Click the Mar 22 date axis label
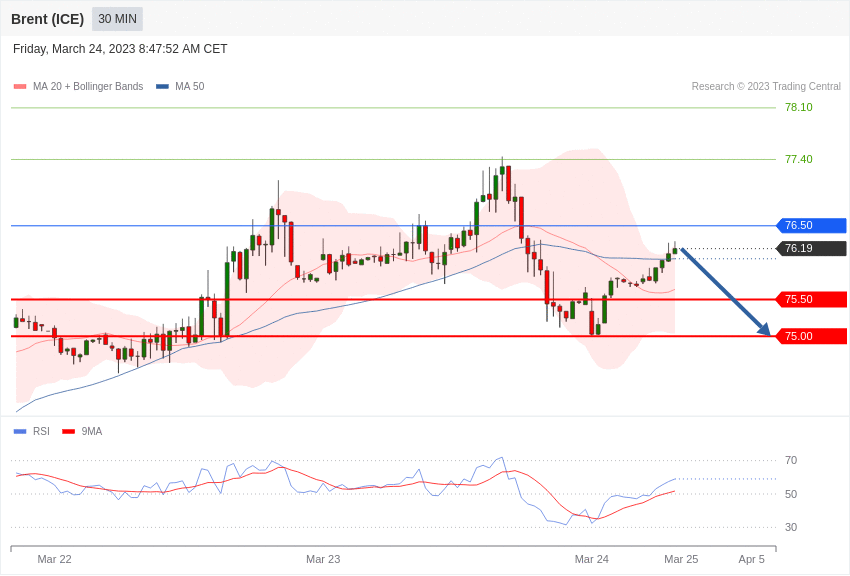Viewport: 850px width, 576px height. [x=54, y=559]
